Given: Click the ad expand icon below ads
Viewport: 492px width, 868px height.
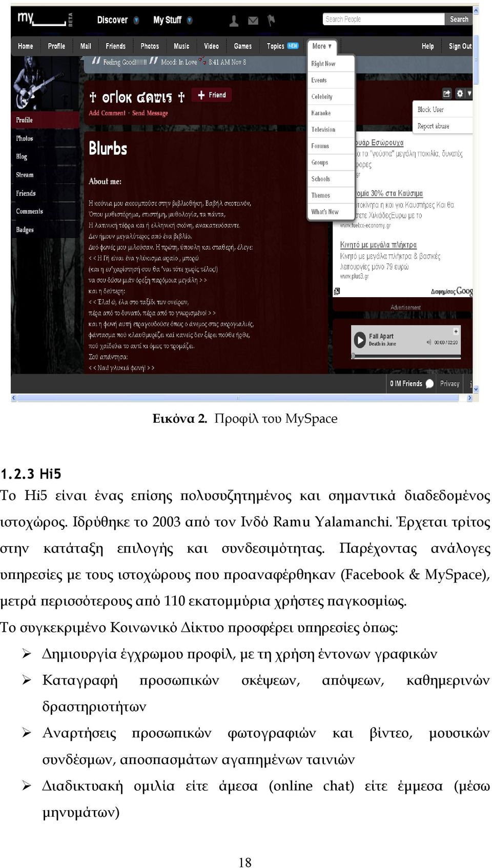Looking at the screenshot, I should point(337,291).
